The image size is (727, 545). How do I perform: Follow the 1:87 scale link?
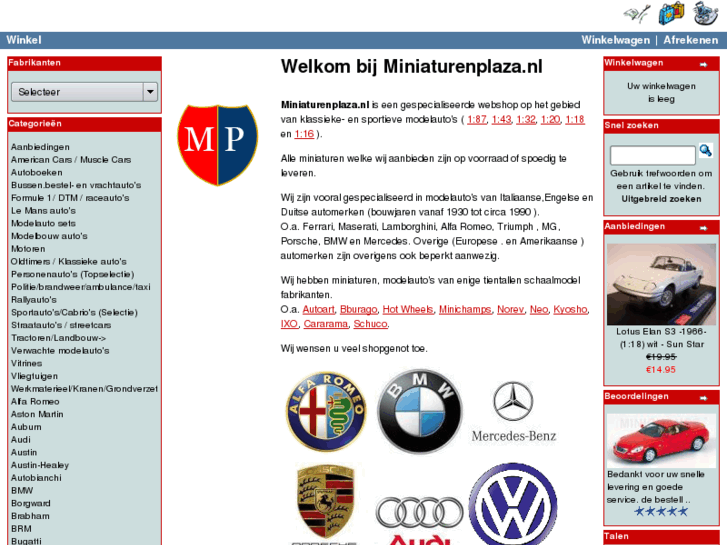[477, 120]
